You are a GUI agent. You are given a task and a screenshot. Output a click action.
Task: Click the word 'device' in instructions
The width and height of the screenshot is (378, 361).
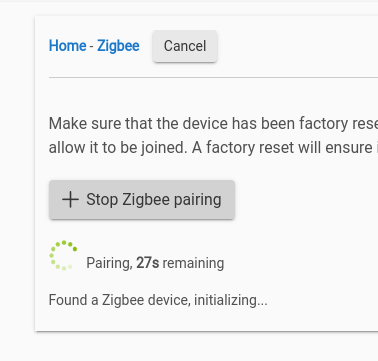[205, 124]
